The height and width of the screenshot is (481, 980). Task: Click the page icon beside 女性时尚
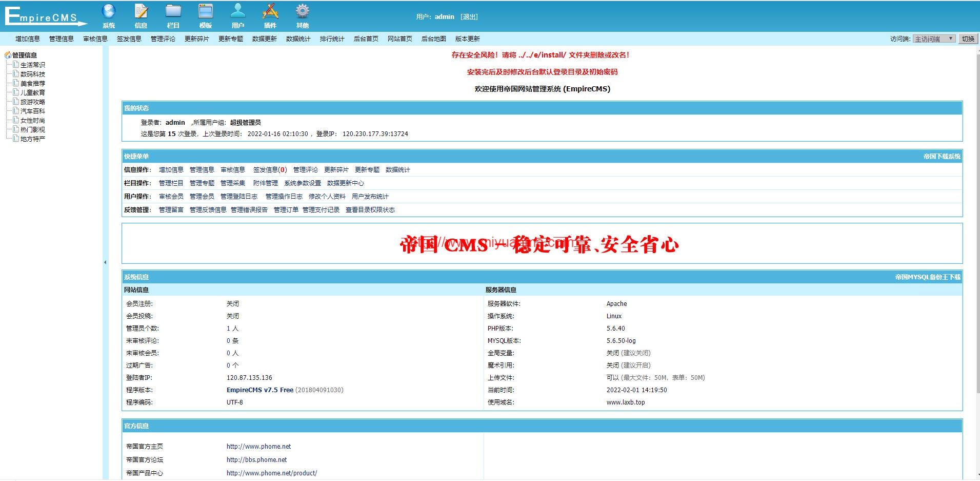pyautogui.click(x=16, y=120)
